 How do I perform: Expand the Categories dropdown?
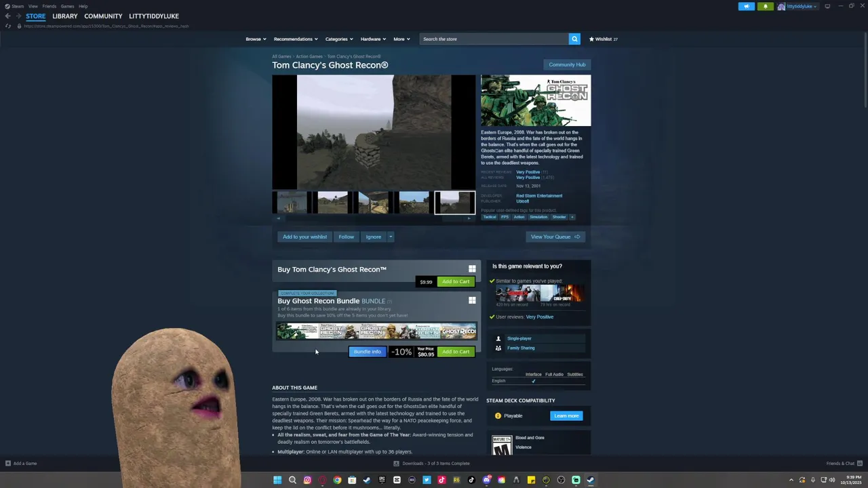pyautogui.click(x=339, y=39)
